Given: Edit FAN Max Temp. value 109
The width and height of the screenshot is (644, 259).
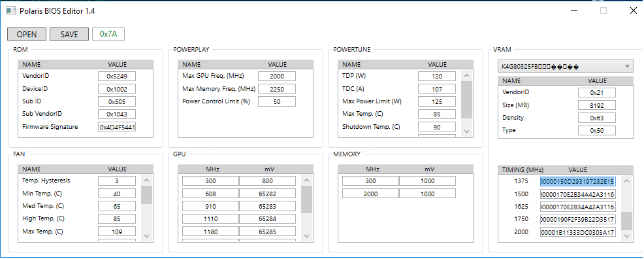Looking at the screenshot, I should click(117, 232).
